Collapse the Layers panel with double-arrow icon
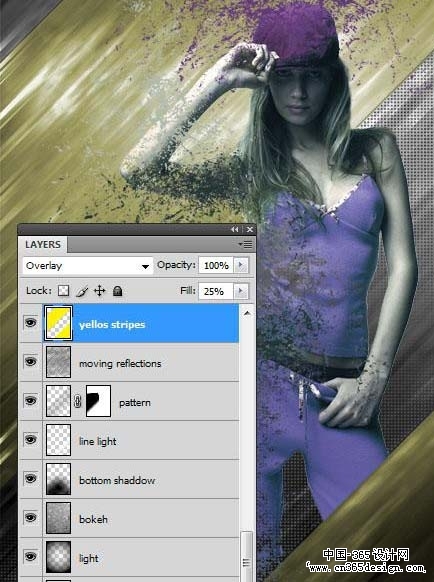Viewport: 434px width, 582px height. [x=235, y=230]
